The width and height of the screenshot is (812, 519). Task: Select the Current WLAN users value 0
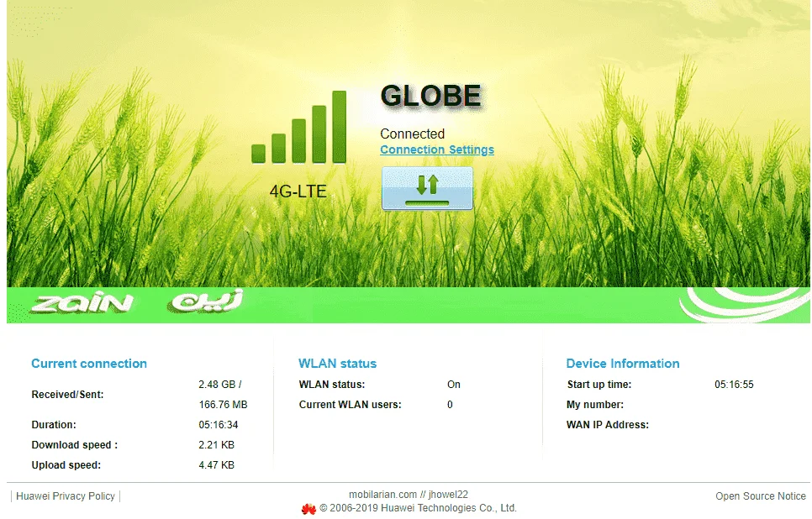(x=450, y=405)
